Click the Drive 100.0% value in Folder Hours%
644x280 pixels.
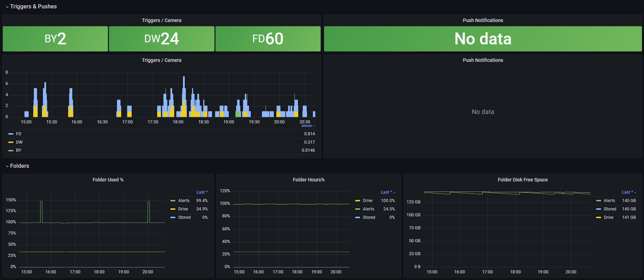point(388,201)
